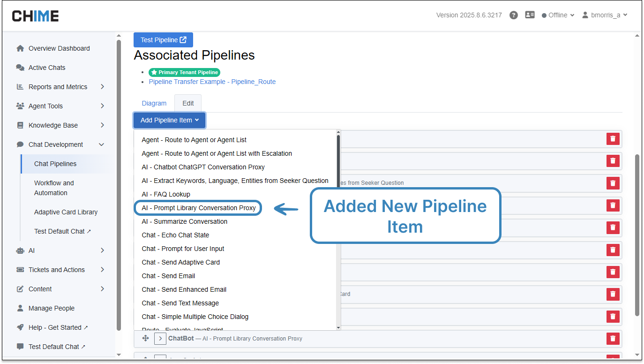Screen dimensions: 644x364
Task: Click the Chat Development bubble icon
Action: [20, 144]
